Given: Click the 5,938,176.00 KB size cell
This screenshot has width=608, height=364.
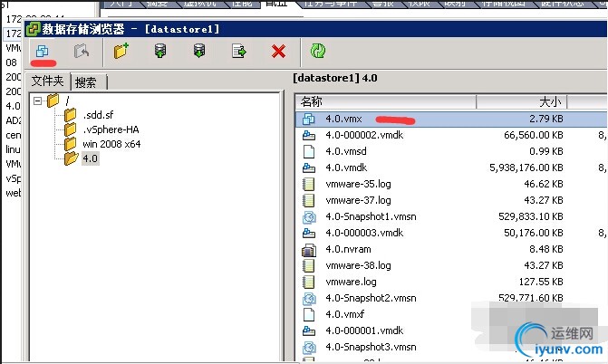Looking at the screenshot, I should 526,168.
